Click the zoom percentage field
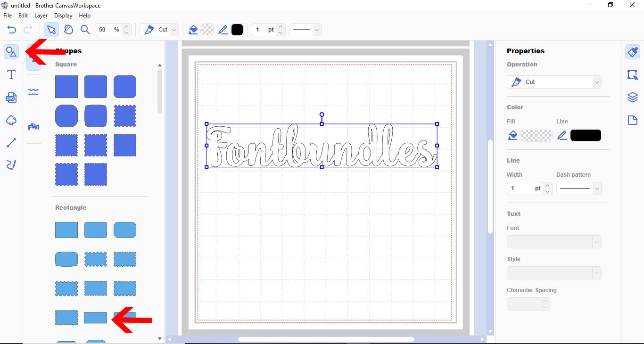Image resolution: width=644 pixels, height=344 pixels. pos(109,30)
